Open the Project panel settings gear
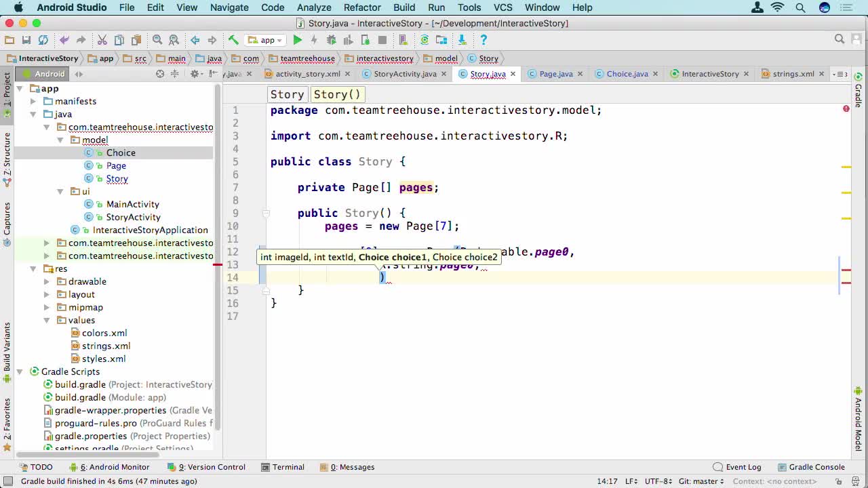The image size is (868, 488). coord(195,74)
